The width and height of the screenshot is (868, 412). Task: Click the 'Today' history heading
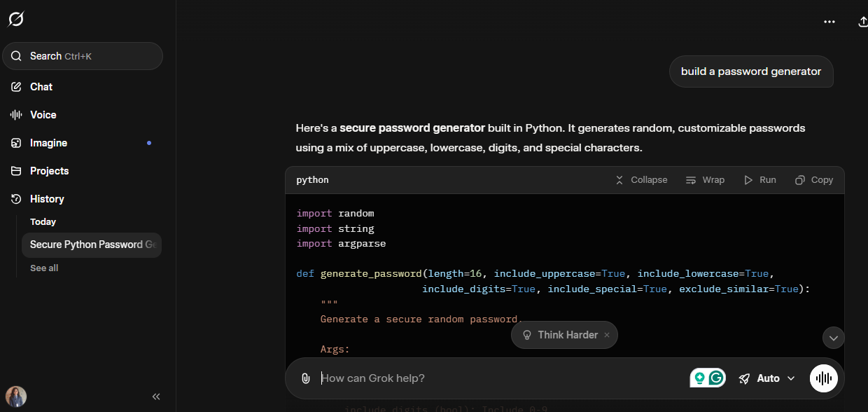(x=43, y=221)
